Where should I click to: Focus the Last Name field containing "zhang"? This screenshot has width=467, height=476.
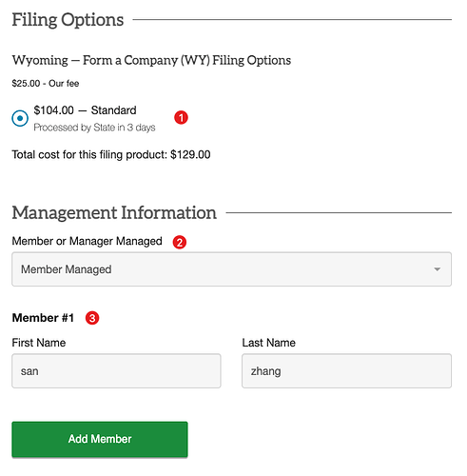347,371
